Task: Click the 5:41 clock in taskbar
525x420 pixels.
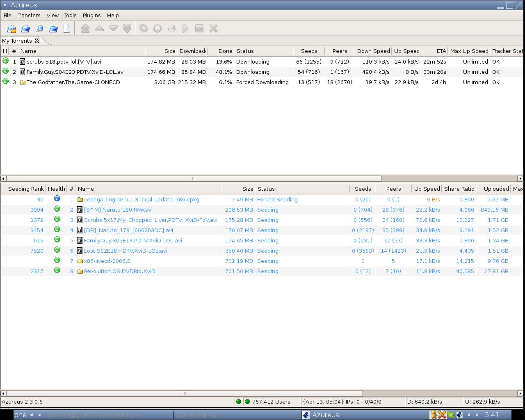Action: 492,415
